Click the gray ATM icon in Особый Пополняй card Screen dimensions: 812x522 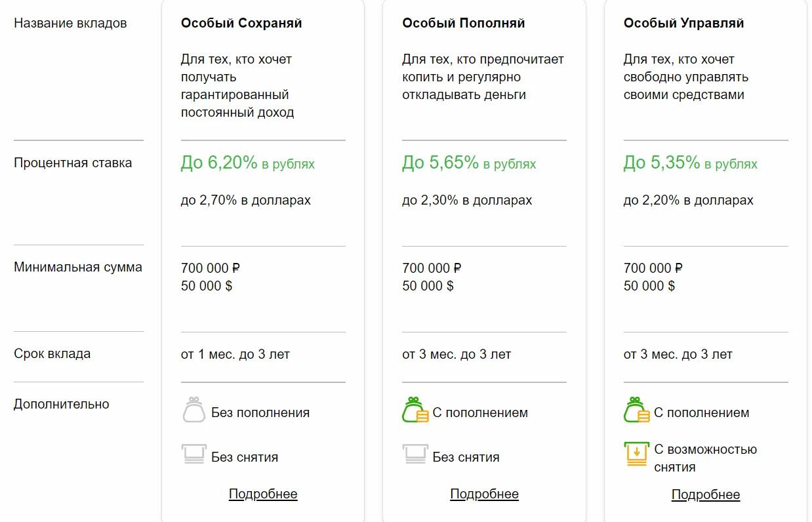[x=415, y=454]
